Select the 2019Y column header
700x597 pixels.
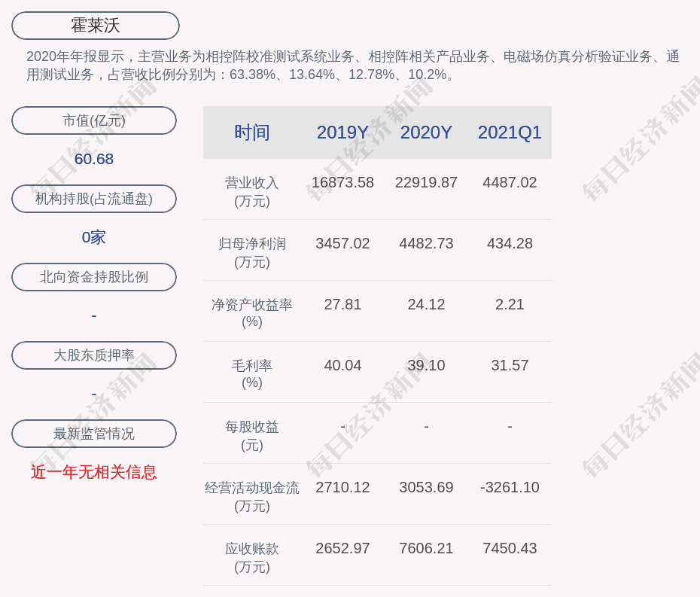pyautogui.click(x=342, y=132)
